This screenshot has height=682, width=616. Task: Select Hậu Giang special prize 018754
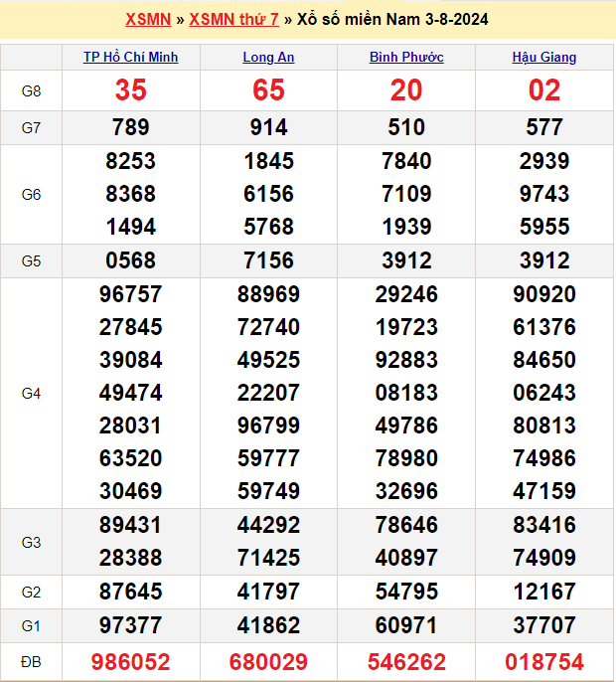543,661
